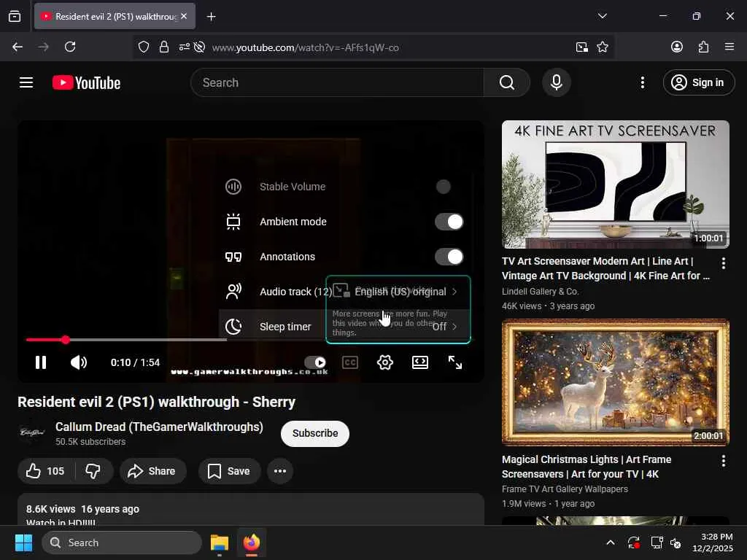
Task: Select the Resident evil 2 tab
Action: click(x=115, y=16)
